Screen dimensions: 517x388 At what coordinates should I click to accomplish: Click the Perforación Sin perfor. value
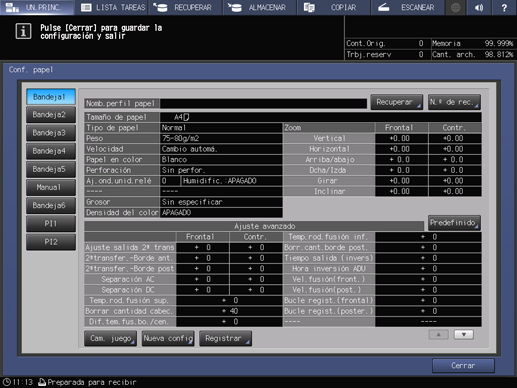221,170
